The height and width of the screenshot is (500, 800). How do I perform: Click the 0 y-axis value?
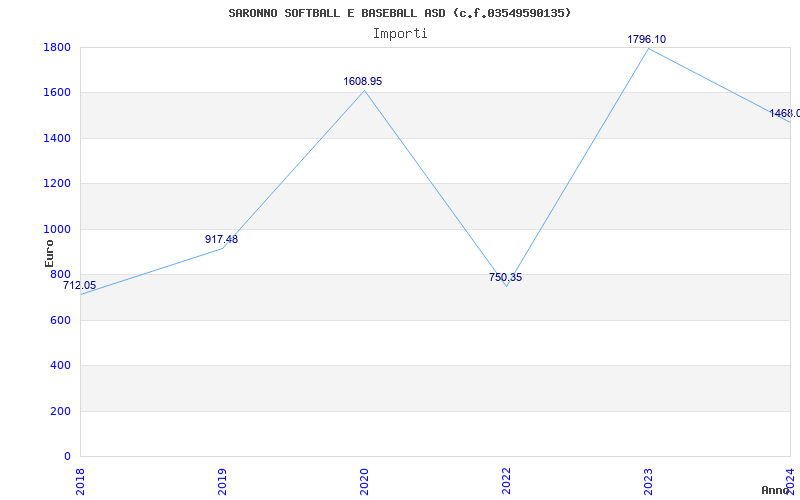point(67,456)
